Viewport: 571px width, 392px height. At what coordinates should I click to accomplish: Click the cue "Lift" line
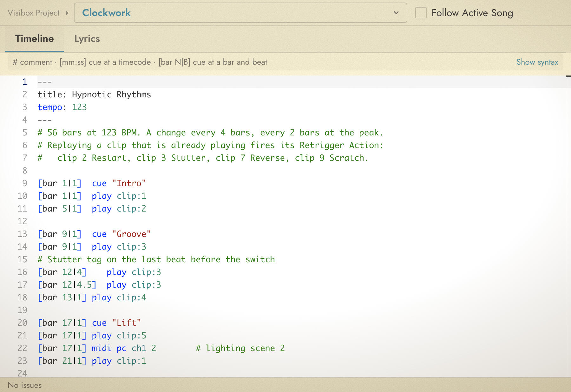(89, 323)
